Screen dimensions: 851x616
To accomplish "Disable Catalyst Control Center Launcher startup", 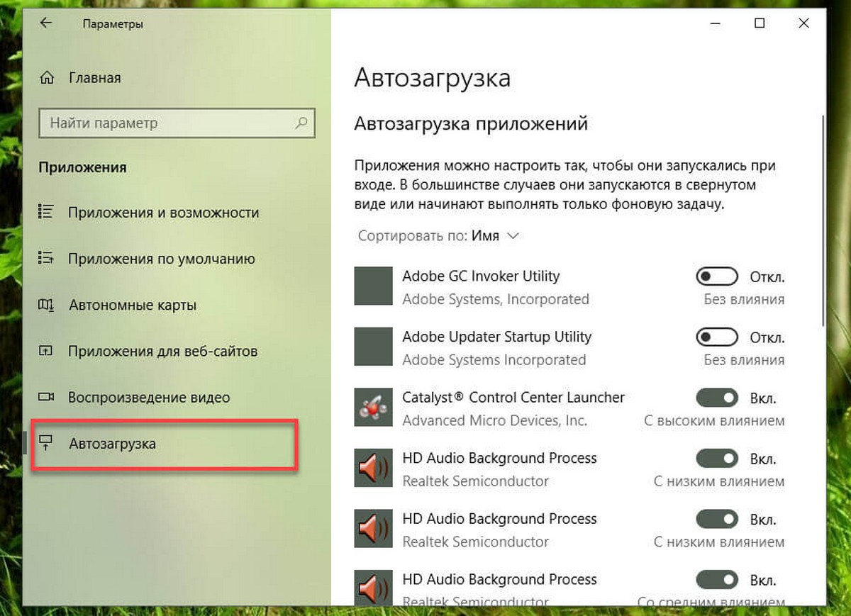I will [x=717, y=397].
